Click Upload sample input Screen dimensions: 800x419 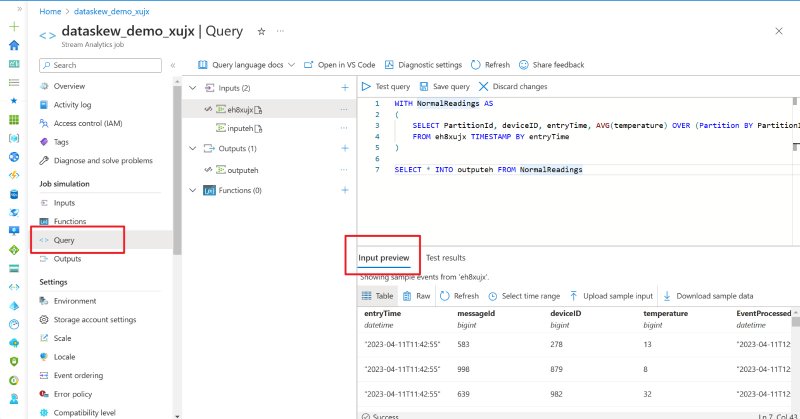coord(611,296)
